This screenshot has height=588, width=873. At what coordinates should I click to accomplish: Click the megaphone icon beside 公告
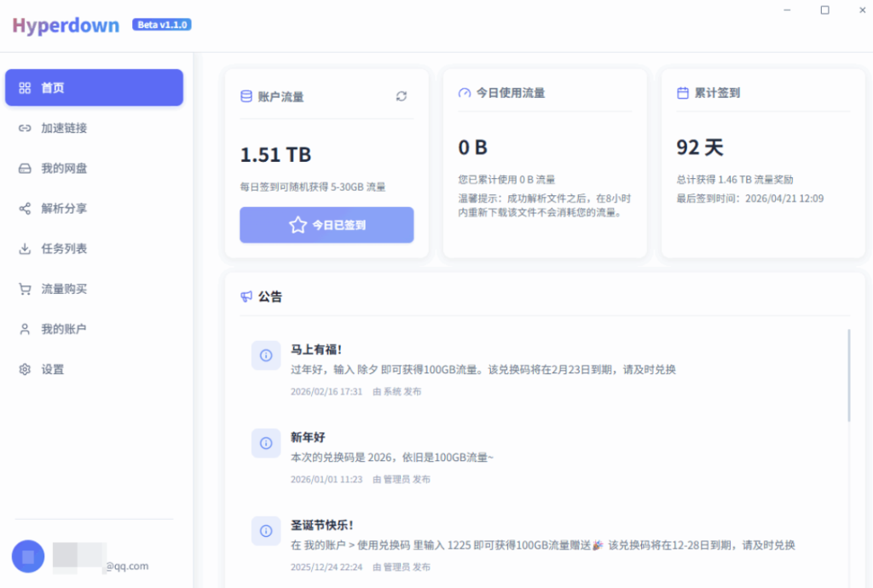tap(246, 297)
